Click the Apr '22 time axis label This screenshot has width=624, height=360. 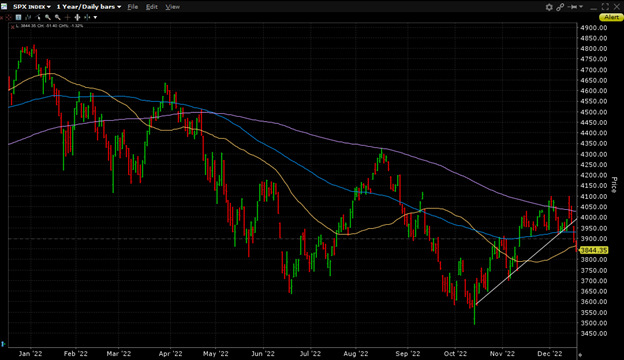(170, 354)
